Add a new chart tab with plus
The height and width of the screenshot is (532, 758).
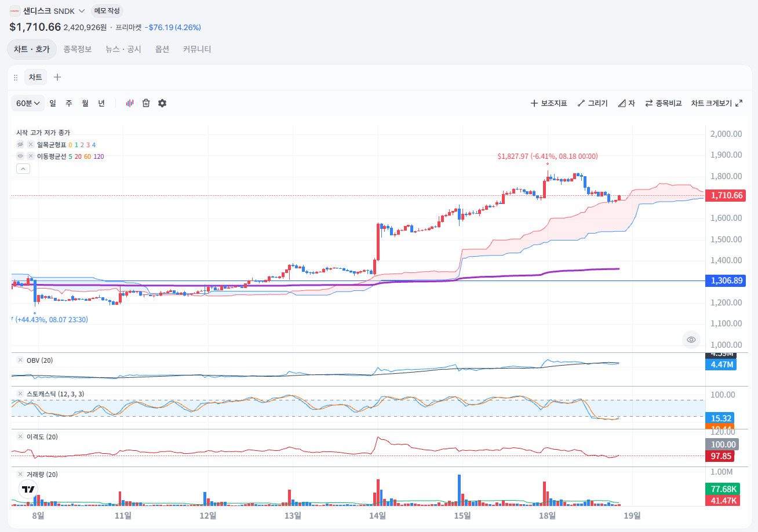click(57, 77)
